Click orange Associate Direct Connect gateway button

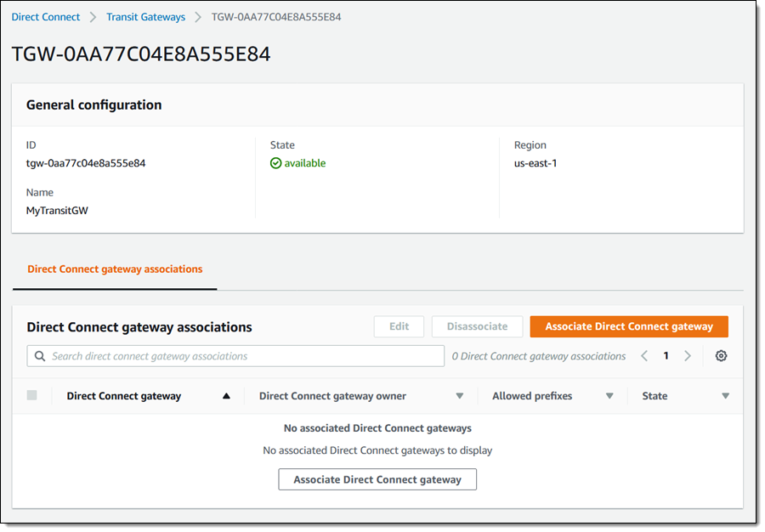click(x=629, y=326)
